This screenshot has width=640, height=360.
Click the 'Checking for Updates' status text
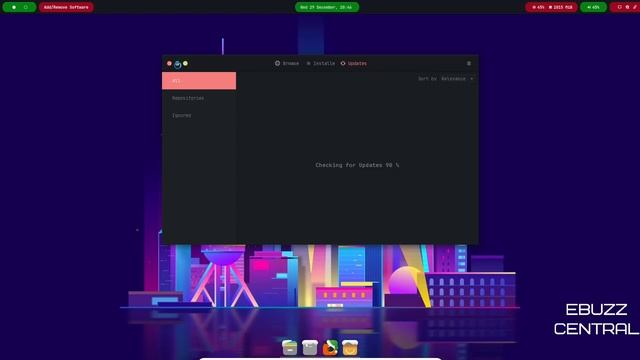357,165
